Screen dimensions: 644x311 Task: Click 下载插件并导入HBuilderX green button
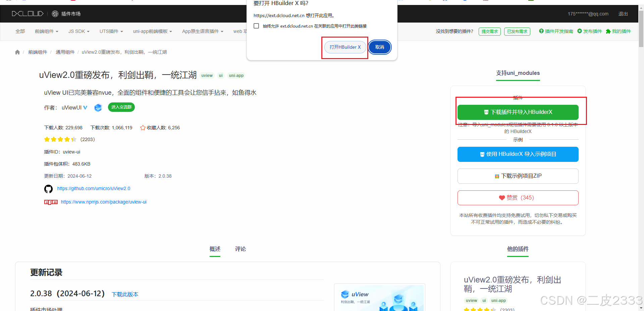[518, 112]
